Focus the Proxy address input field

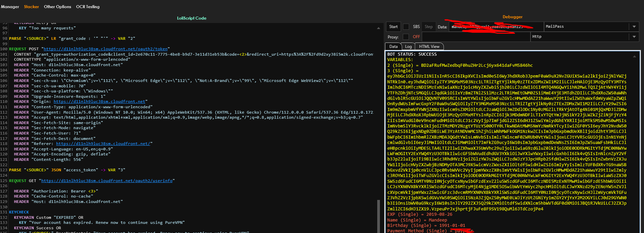[x=475, y=37]
